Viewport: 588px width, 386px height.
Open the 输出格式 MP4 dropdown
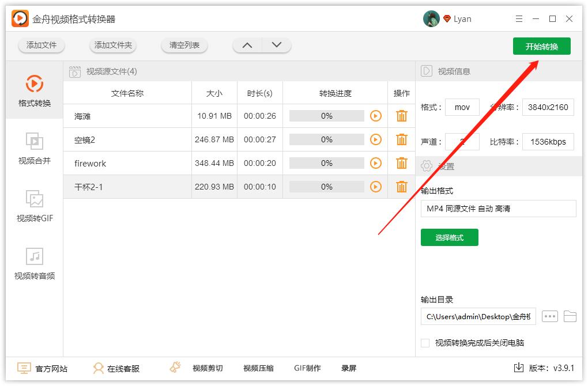tap(498, 208)
